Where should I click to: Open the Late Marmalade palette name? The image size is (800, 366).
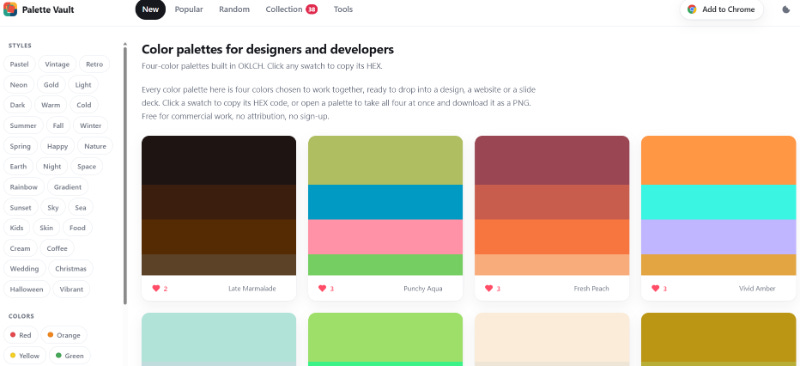[252, 288]
